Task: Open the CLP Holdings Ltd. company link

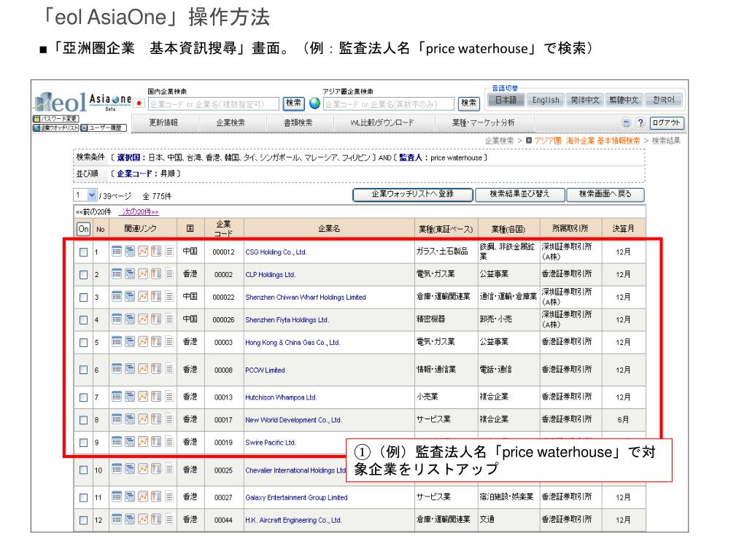Action: tap(271, 275)
